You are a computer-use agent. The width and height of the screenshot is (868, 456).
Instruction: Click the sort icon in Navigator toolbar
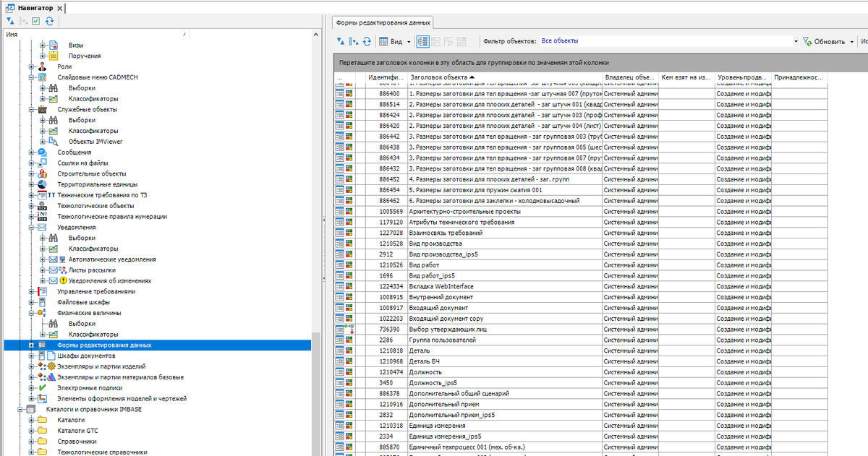tap(9, 22)
